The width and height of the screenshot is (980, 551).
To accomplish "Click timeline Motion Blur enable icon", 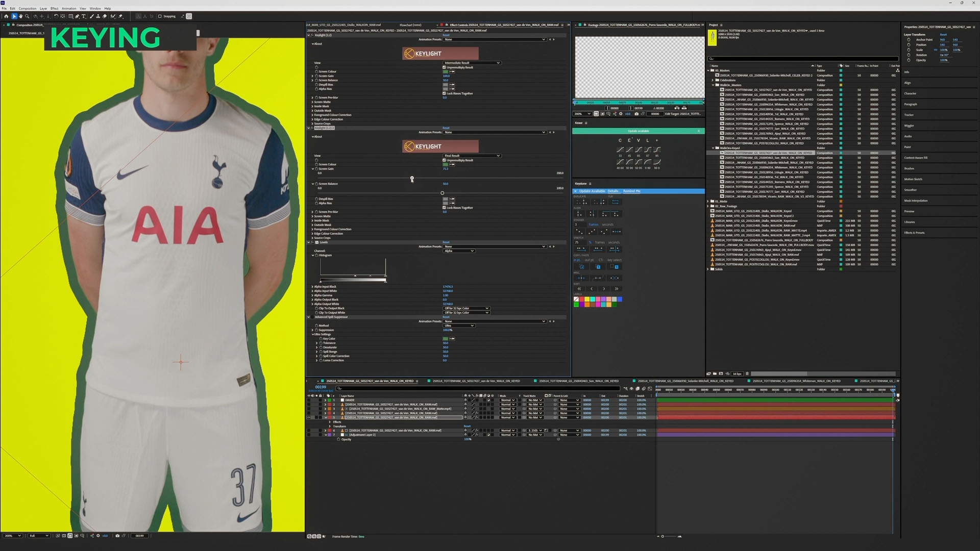I will click(x=643, y=388).
